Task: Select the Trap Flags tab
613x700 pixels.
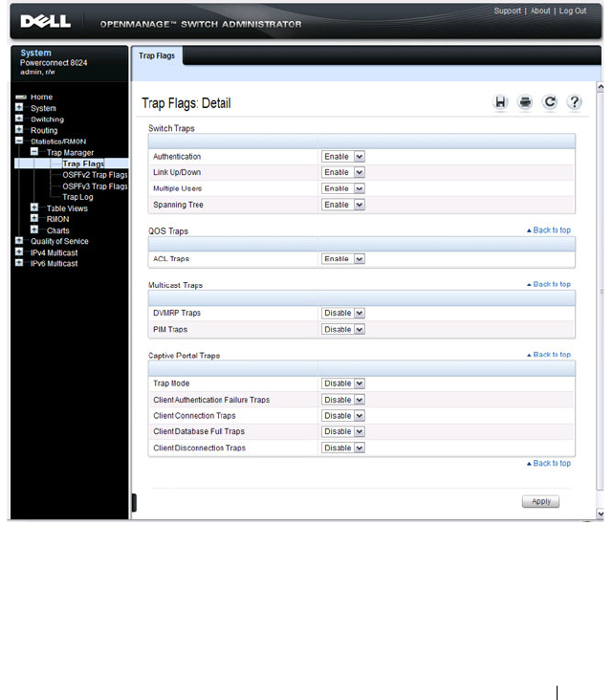Action: [x=157, y=55]
